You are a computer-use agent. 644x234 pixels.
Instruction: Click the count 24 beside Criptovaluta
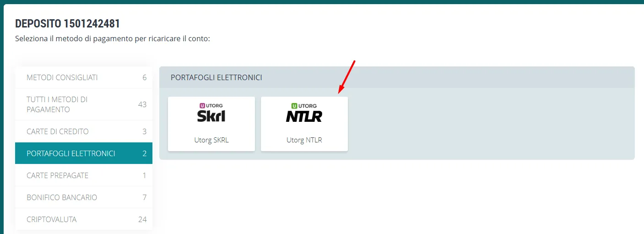(142, 219)
